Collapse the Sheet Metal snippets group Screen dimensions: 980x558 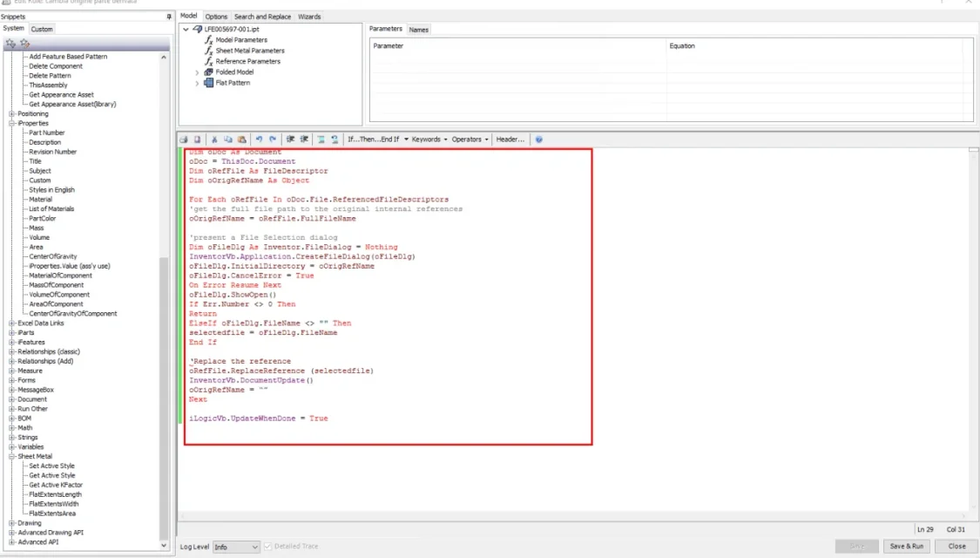[12, 457]
